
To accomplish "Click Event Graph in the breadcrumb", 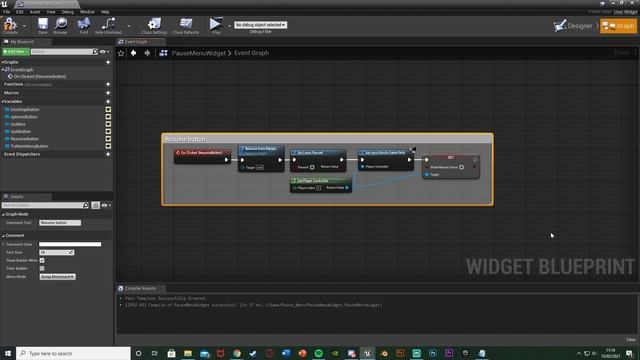I will tap(251, 53).
